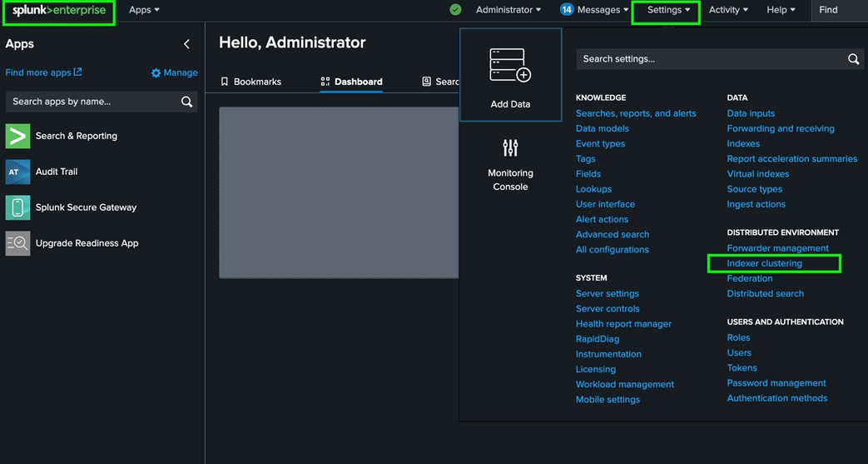Click the magnifier in Search apps box
868x464 pixels.
186,102
